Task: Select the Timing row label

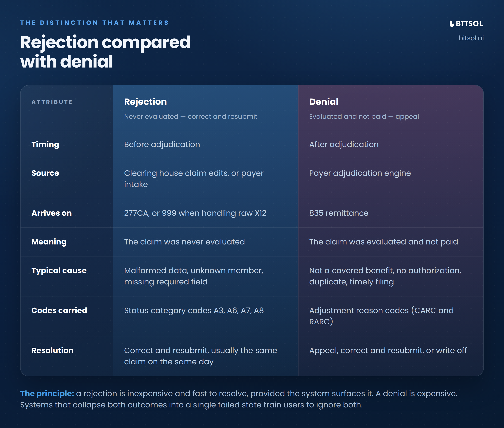Action: tap(45, 145)
